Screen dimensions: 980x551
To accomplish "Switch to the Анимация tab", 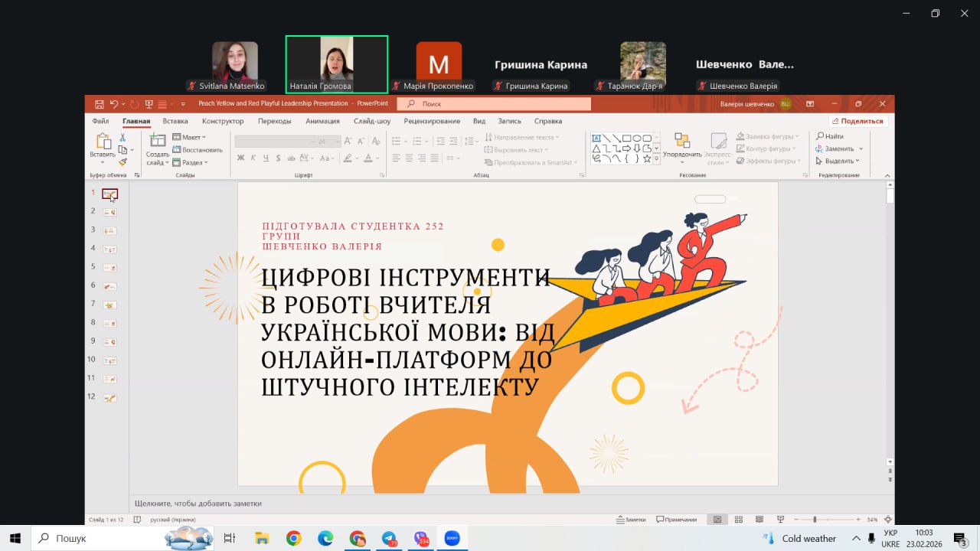I will [x=322, y=121].
